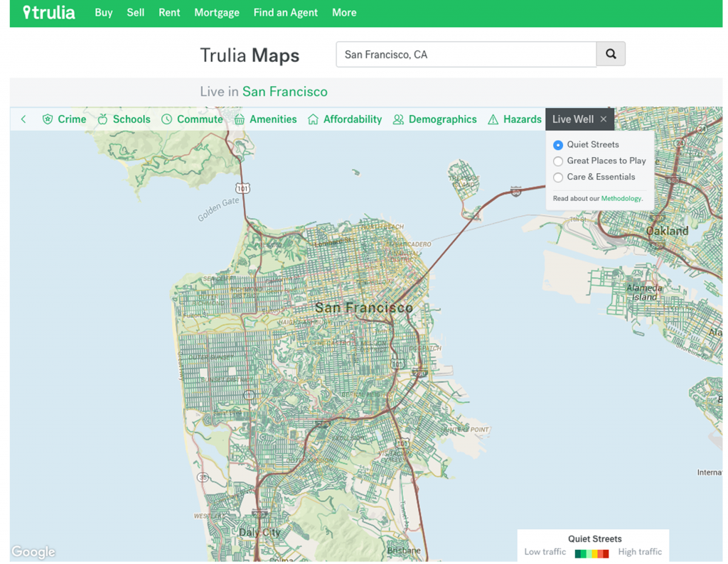Select the Quiet Streets radio button
Image resolution: width=728 pixels, height=564 pixels.
coord(558,145)
